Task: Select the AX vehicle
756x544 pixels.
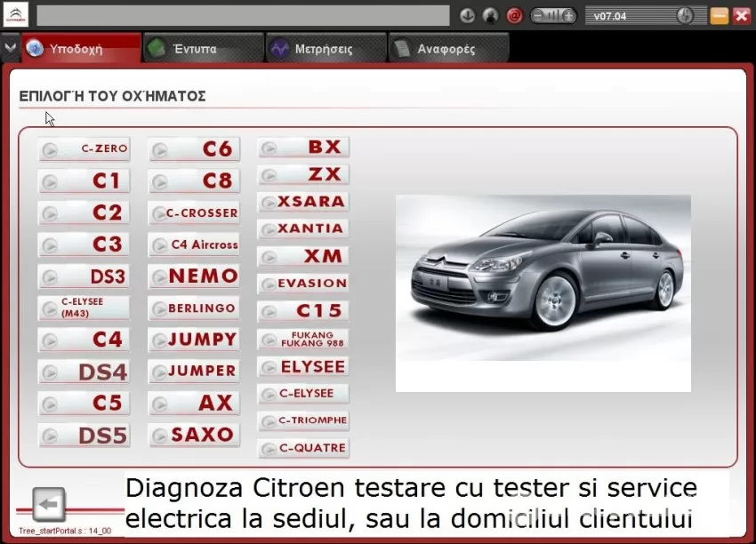Action: 194,404
